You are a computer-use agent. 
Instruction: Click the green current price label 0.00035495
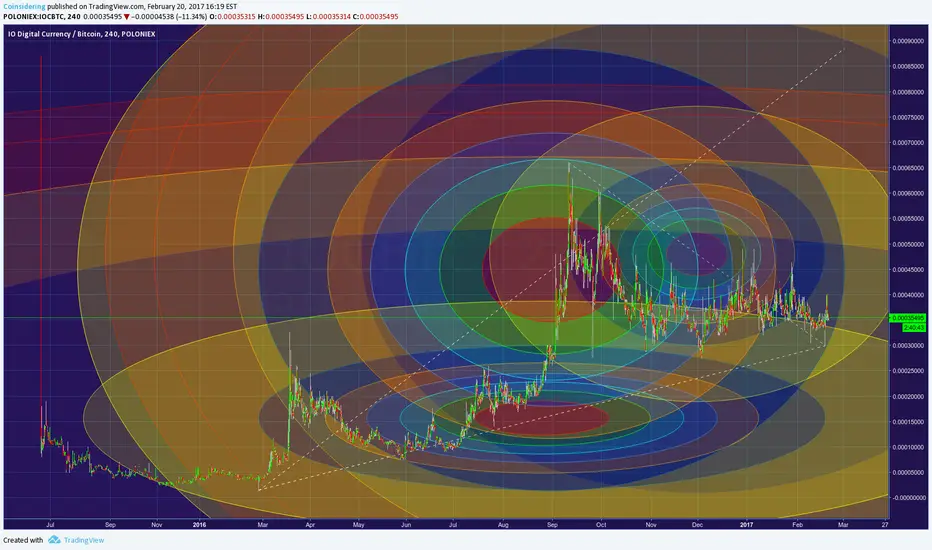tap(908, 318)
